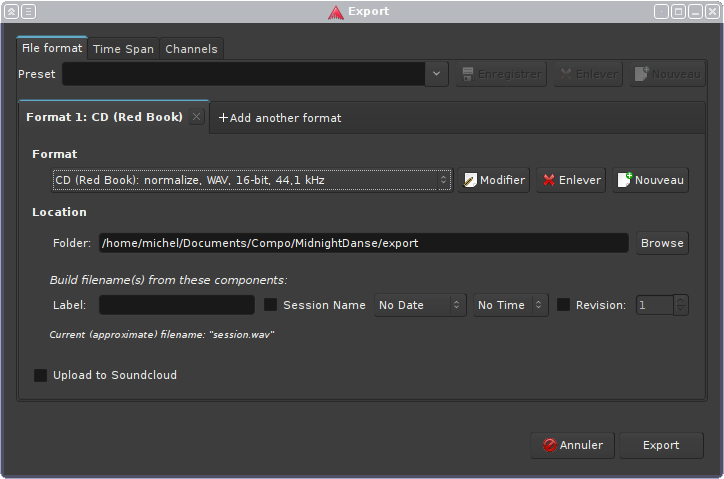724x479 pixels.
Task: Decrease the Revision number with the down arrow
Action: click(x=681, y=310)
